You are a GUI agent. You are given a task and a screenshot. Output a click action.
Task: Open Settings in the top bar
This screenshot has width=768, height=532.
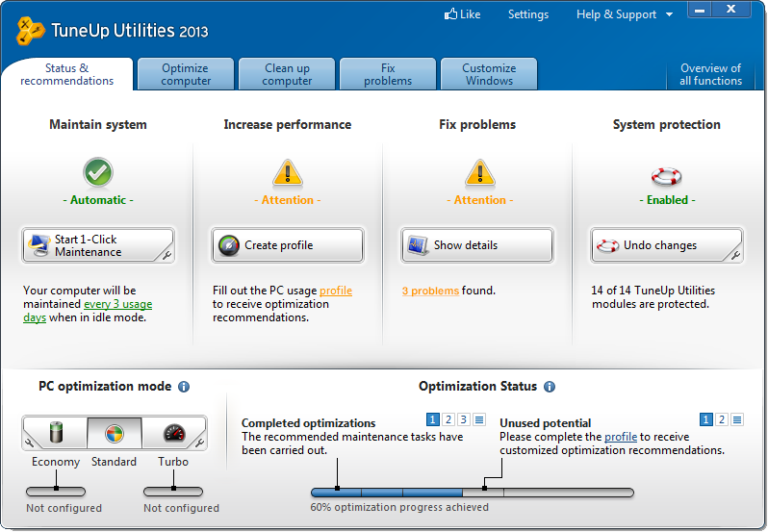(528, 14)
